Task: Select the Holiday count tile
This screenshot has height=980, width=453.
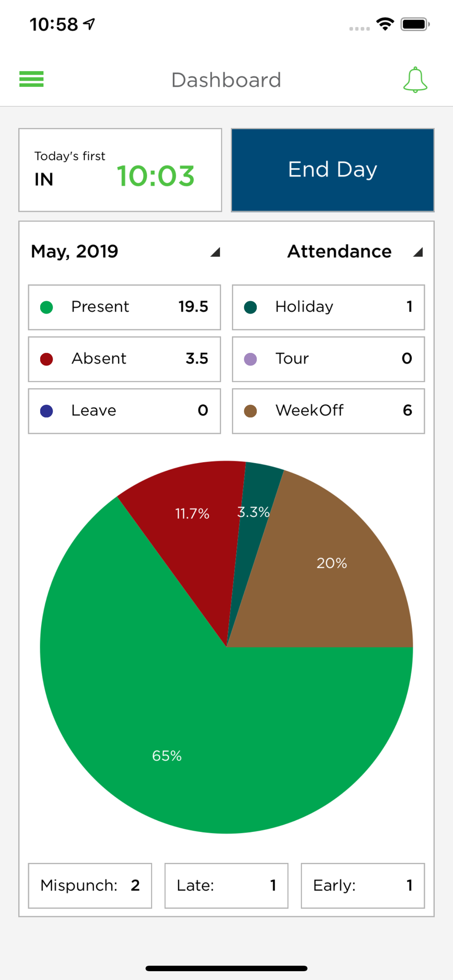Action: [x=328, y=307]
